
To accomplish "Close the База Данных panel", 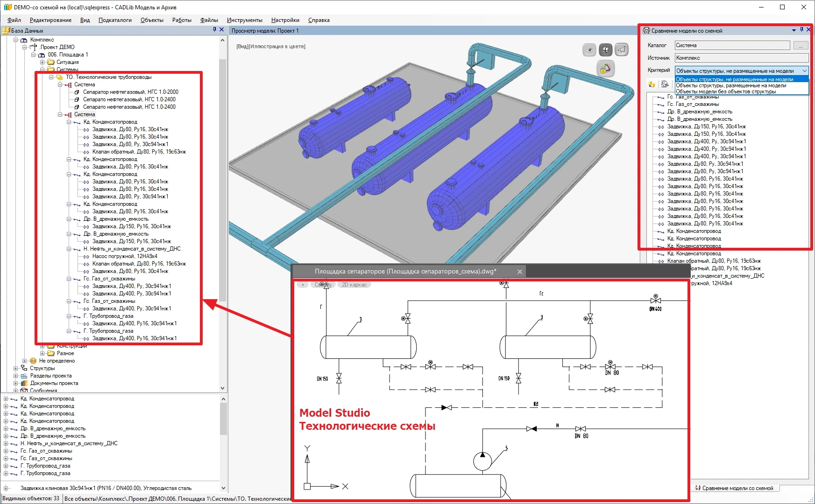I will click(222, 30).
